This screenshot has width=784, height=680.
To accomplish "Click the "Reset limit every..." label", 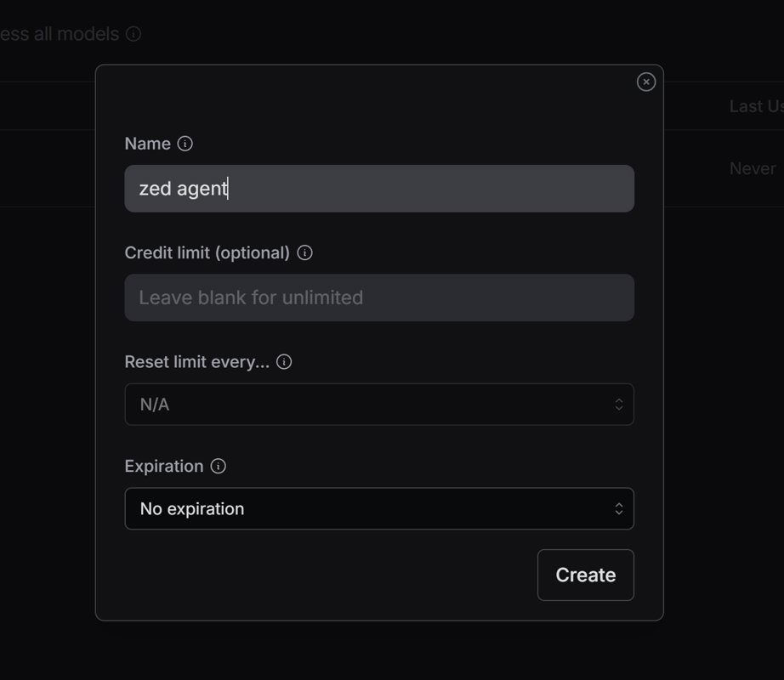I will pos(196,361).
